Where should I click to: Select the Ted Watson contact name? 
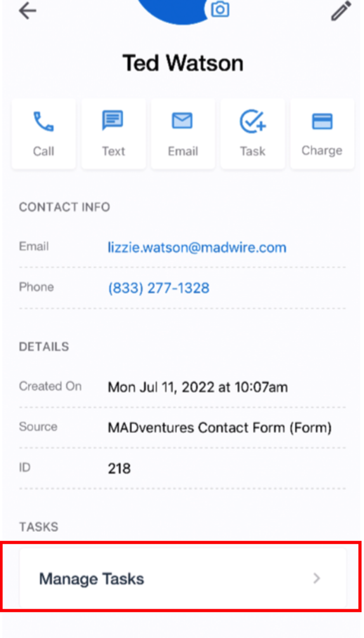click(x=183, y=63)
